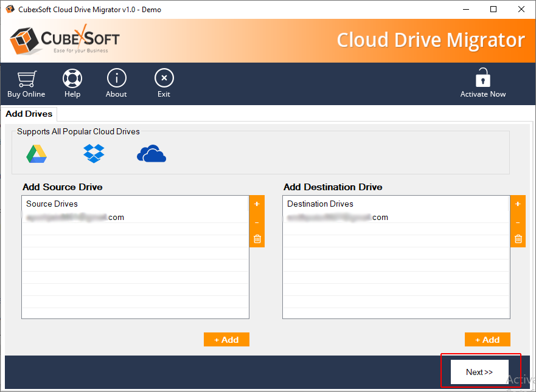Click minus icon beside Destination Drives list
This screenshot has height=392, width=536.
[x=518, y=222]
